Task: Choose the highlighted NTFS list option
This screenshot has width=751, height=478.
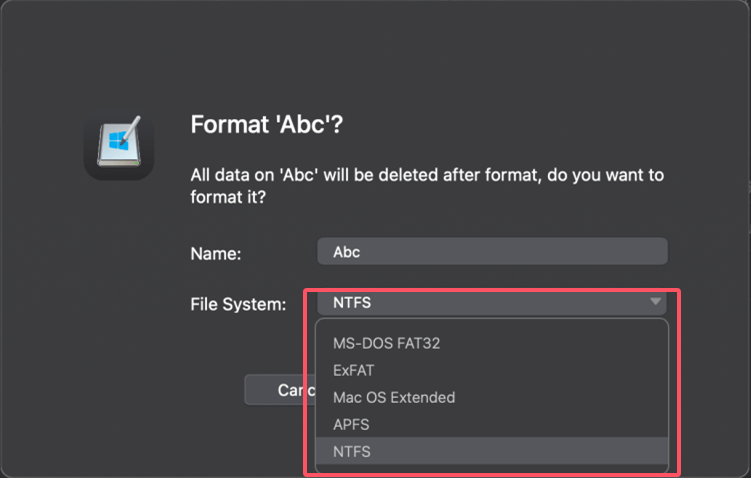Action: 492,451
